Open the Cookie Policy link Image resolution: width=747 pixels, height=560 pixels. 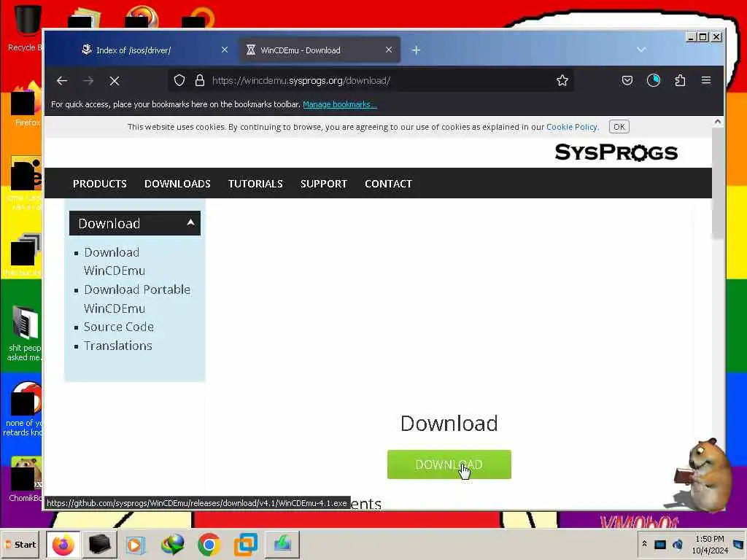[x=571, y=127]
